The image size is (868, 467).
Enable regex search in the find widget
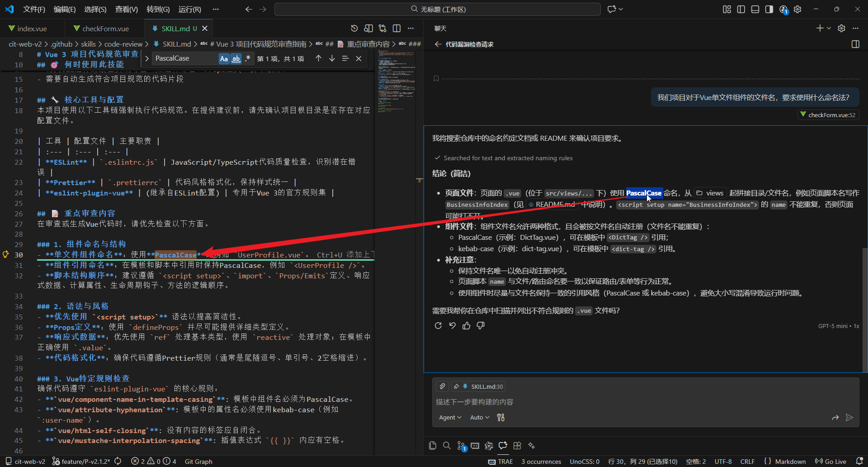(x=248, y=58)
